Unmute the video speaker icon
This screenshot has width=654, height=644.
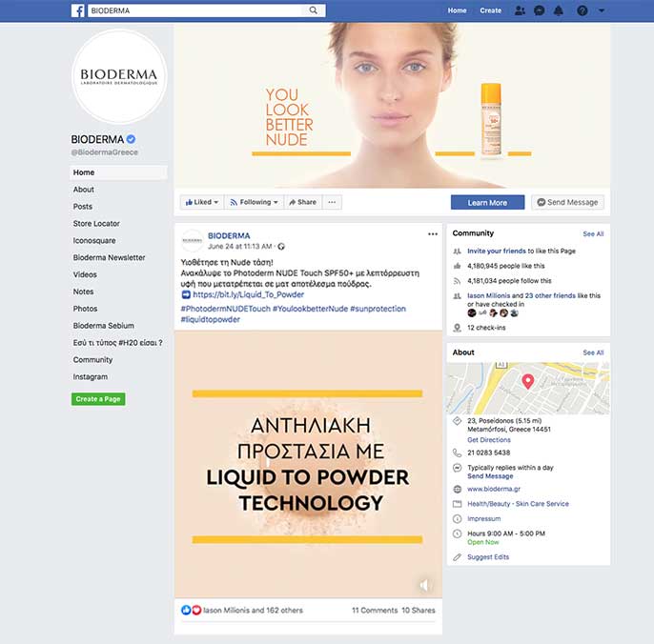[x=424, y=585]
